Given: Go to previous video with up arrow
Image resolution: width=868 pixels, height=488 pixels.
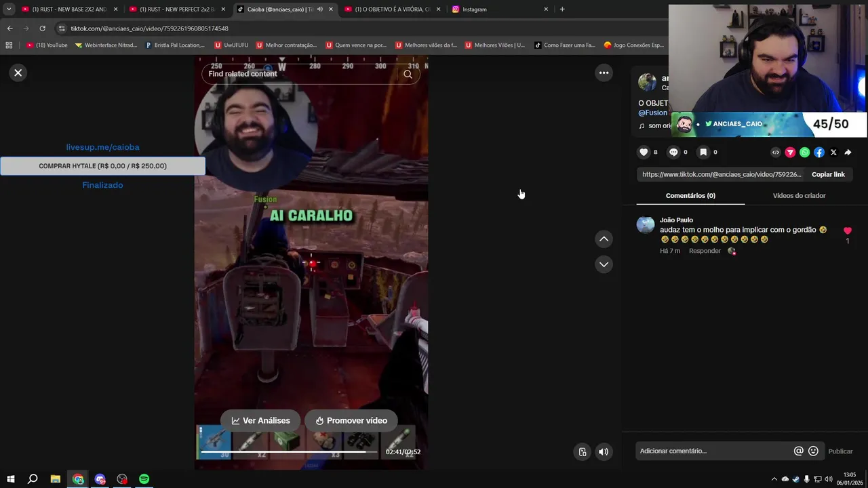Looking at the screenshot, I should [604, 239].
